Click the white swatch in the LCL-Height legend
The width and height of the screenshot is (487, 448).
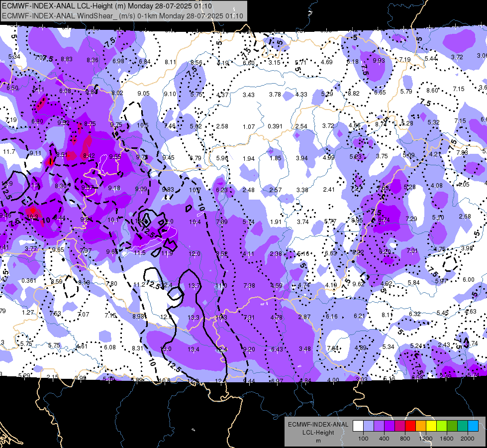358,426
